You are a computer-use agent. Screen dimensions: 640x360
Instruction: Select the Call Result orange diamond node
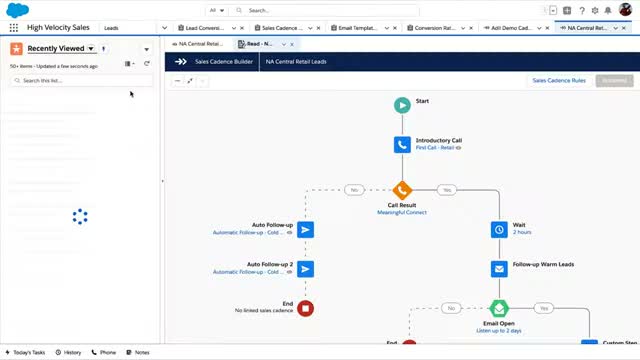(x=402, y=190)
